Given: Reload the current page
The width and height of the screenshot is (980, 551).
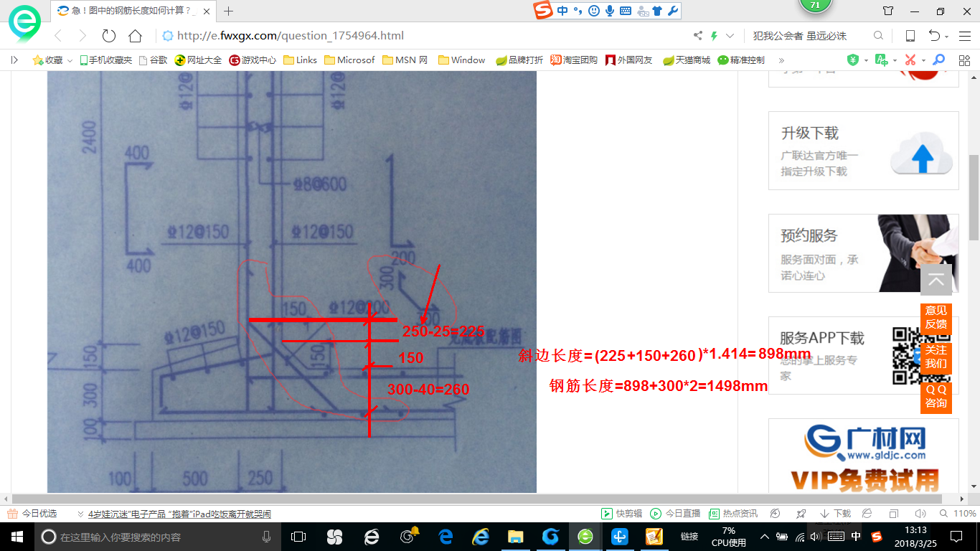Looking at the screenshot, I should pos(109,36).
